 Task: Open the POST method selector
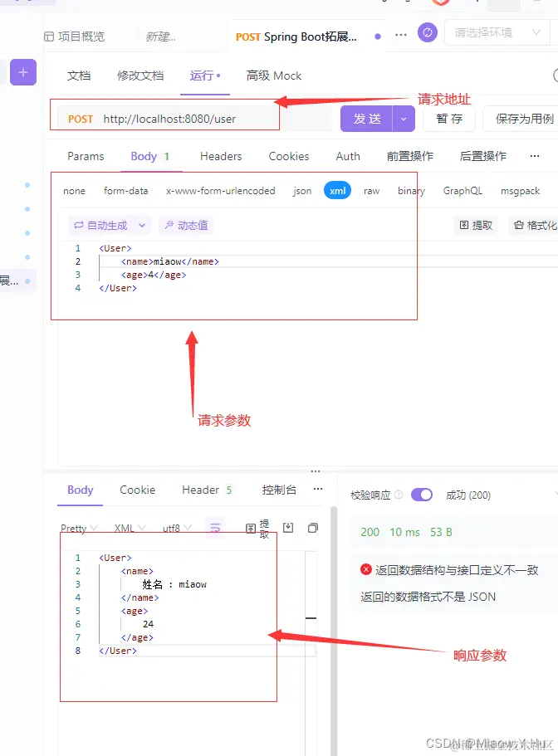80,119
